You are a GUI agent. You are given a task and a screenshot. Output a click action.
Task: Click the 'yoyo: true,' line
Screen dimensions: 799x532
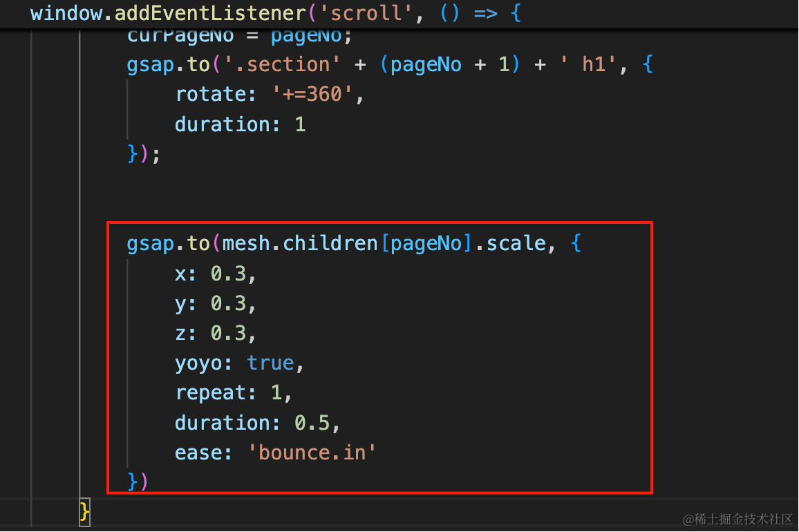click(x=240, y=363)
